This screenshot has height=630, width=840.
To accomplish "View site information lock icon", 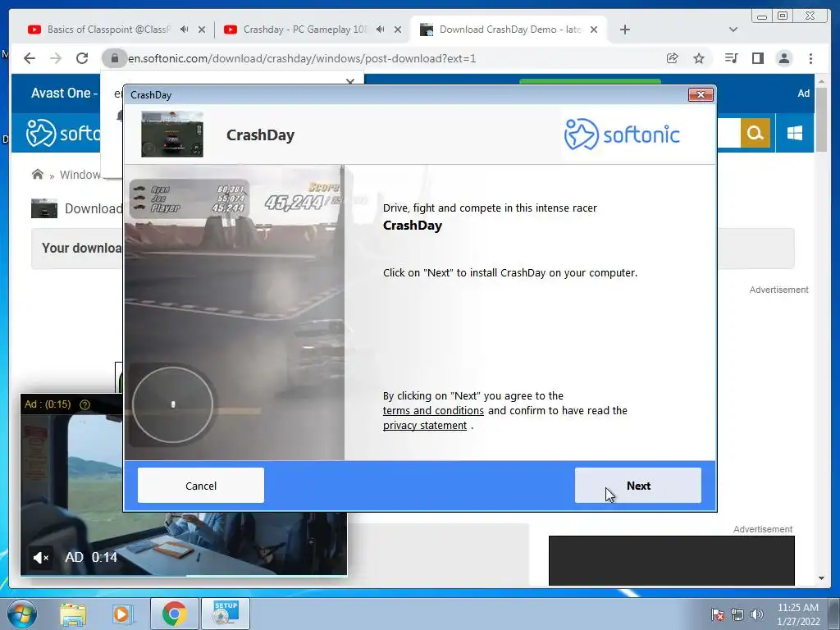I will tap(115, 58).
